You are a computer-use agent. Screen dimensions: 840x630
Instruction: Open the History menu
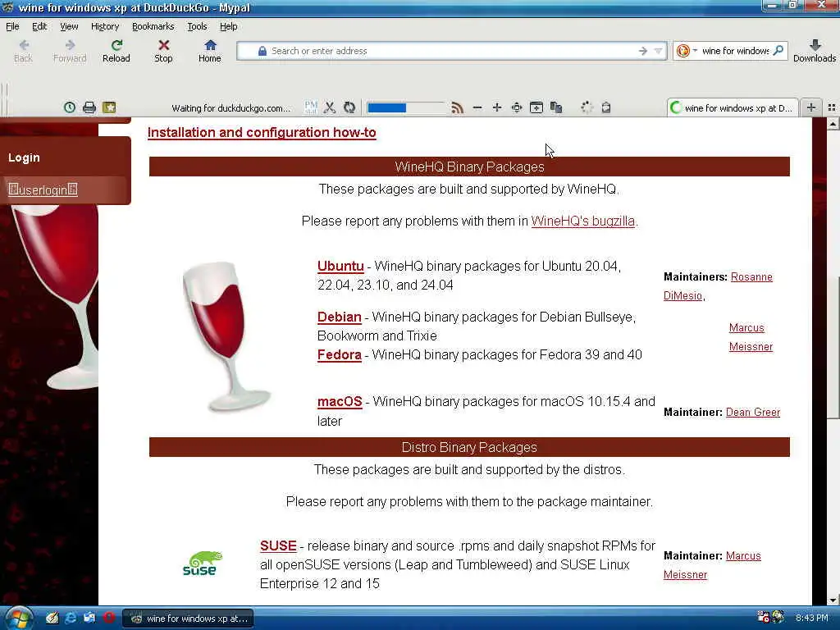point(104,26)
